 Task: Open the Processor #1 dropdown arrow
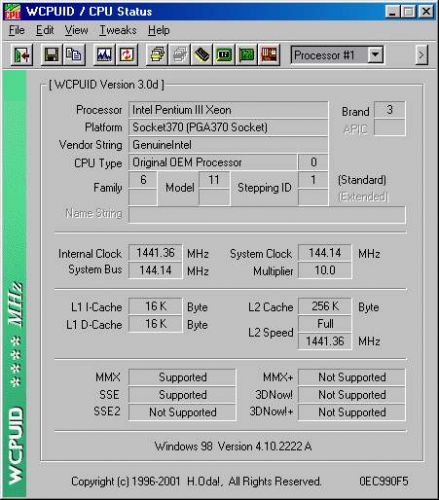pos(375,55)
